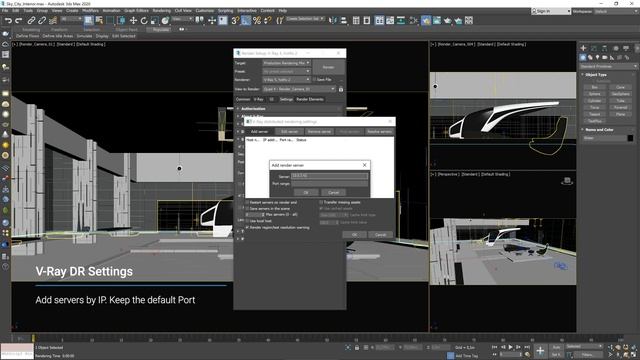Click the Redo arrow in main toolbar

pos(19,20)
